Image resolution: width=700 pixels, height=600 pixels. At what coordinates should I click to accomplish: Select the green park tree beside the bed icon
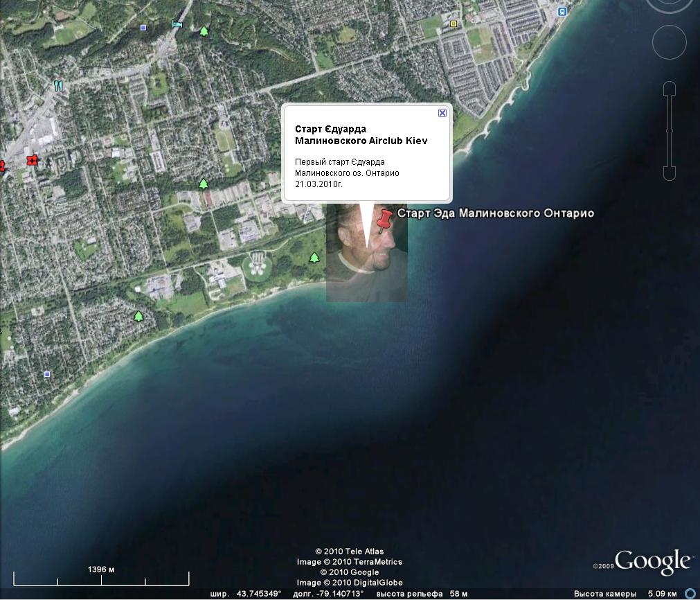point(204,31)
